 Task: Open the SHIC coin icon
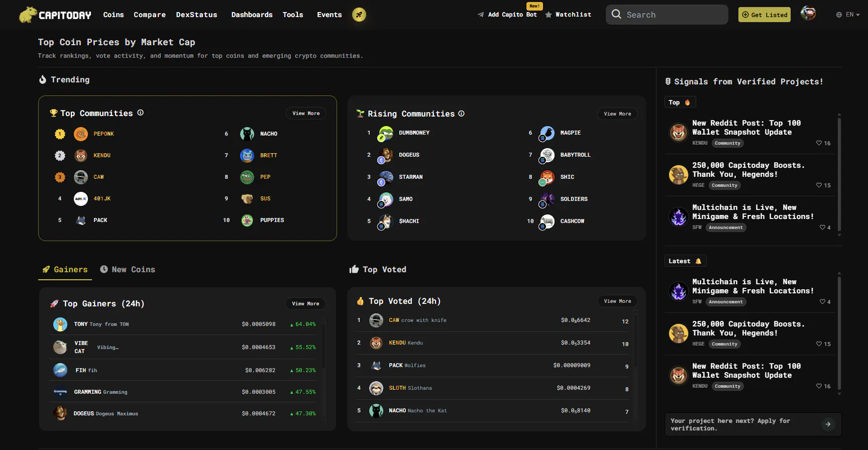(x=547, y=177)
